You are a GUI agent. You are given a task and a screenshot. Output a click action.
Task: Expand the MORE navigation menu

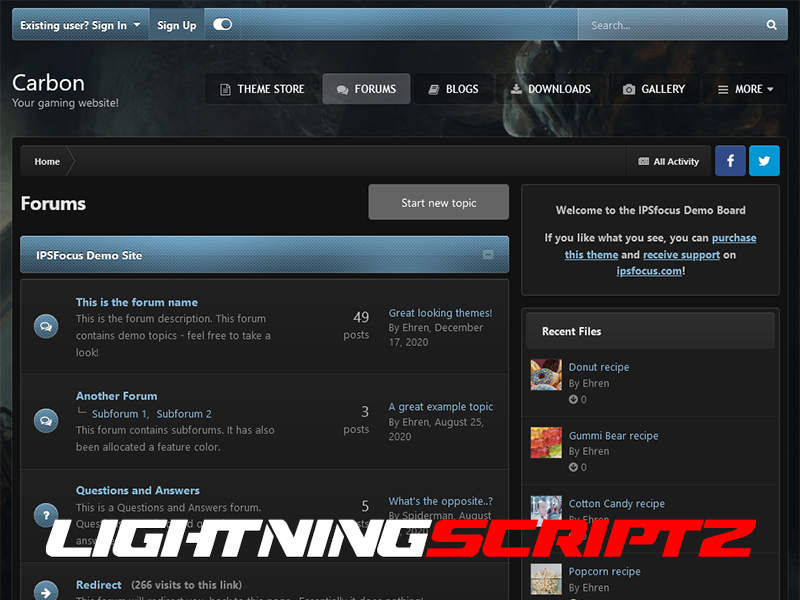[746, 89]
